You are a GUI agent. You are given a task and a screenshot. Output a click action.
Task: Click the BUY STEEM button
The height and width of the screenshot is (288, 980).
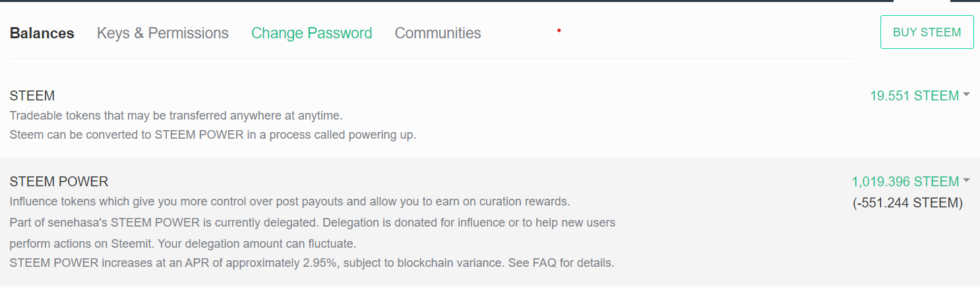pyautogui.click(x=927, y=32)
